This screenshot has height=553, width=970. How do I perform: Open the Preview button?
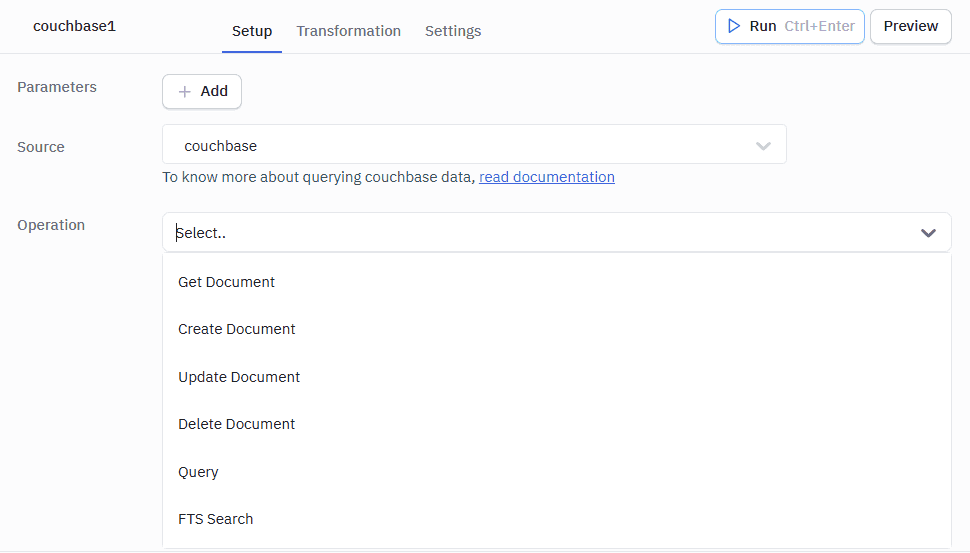(910, 26)
